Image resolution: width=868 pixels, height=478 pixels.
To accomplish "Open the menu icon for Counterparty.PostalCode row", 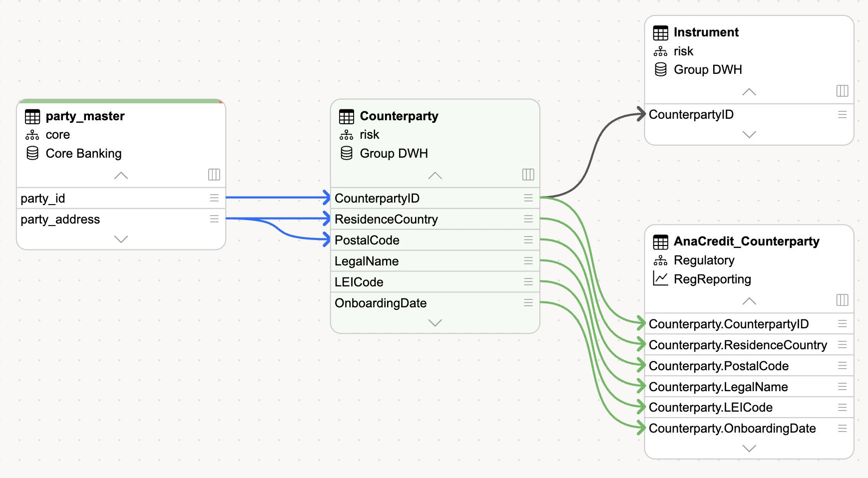I will (843, 366).
